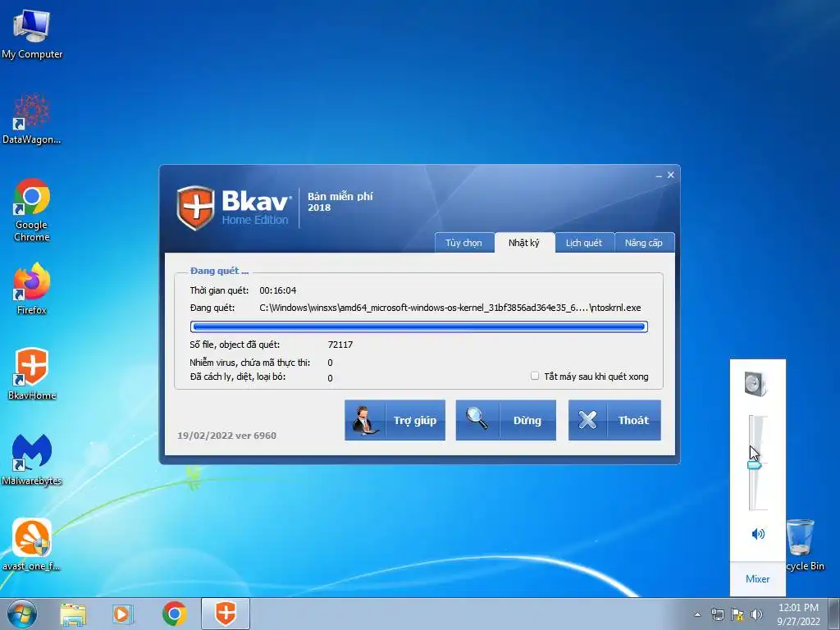
Task: Launch Firefox from the desktop
Action: click(32, 288)
